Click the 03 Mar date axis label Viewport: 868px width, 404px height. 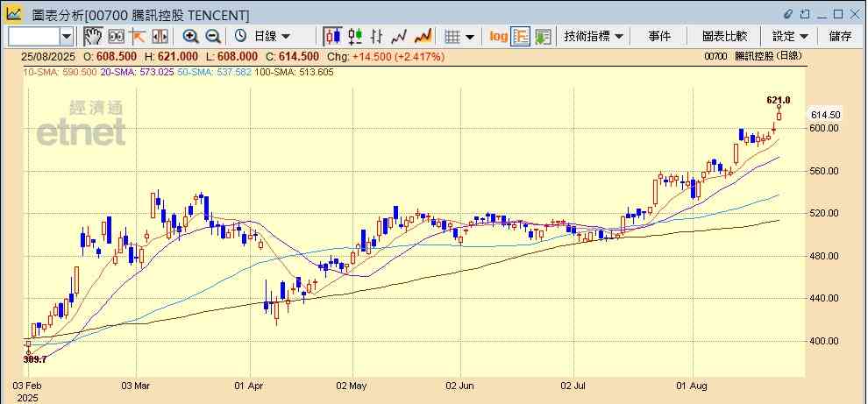pos(136,386)
